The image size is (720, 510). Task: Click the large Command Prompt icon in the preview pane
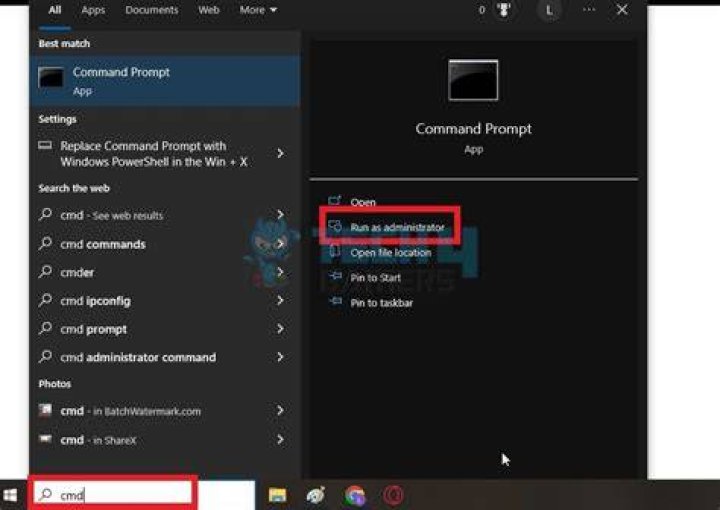[473, 80]
